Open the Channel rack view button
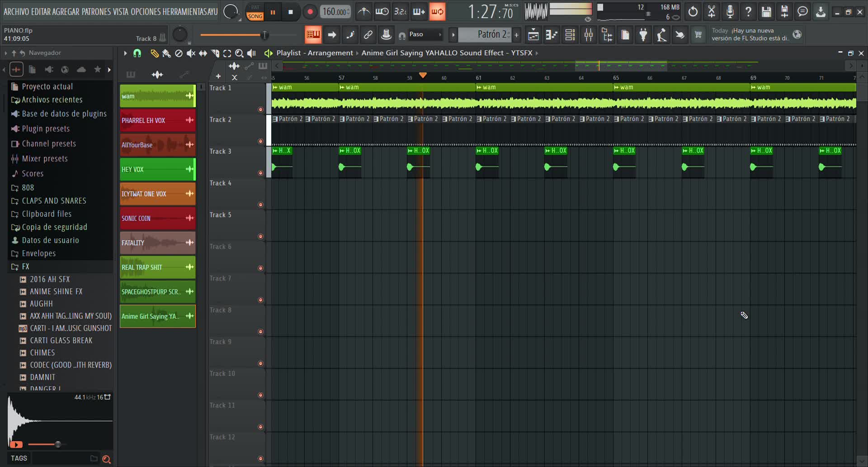The width and height of the screenshot is (868, 467). (570, 35)
